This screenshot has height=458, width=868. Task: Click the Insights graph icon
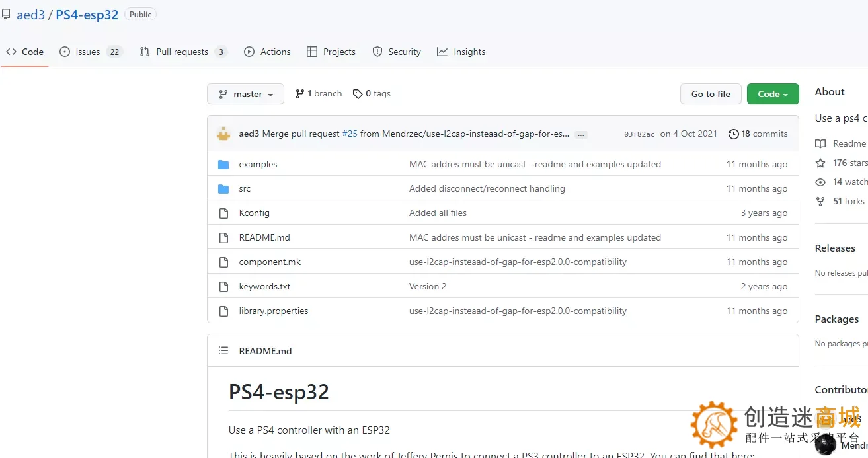pyautogui.click(x=442, y=52)
